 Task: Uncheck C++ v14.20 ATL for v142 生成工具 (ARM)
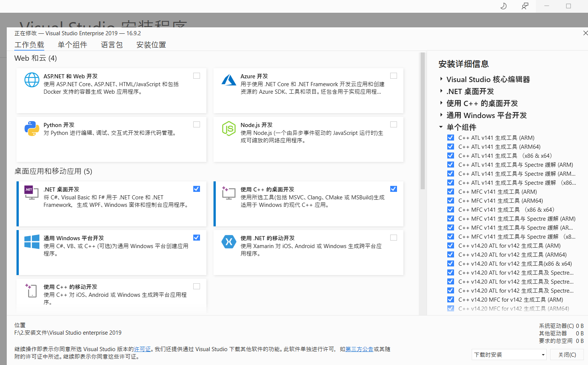pos(451,245)
